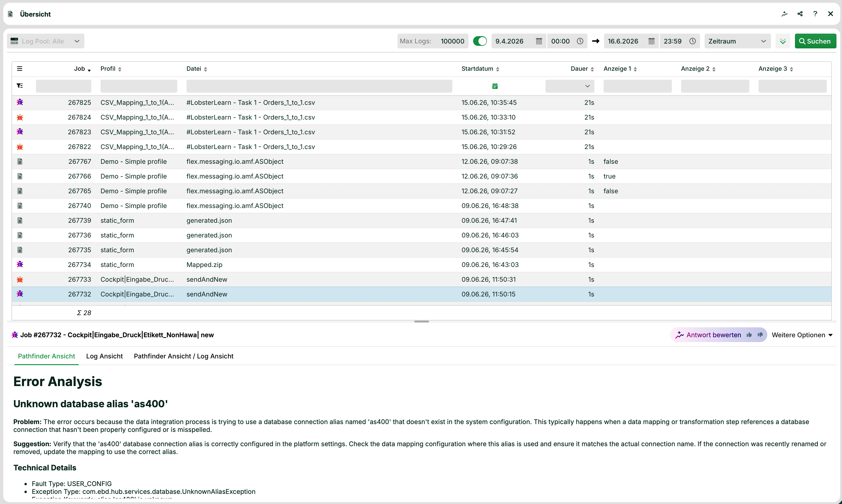The height and width of the screenshot is (504, 842).
Task: Click the Job filter input field
Action: click(x=64, y=86)
